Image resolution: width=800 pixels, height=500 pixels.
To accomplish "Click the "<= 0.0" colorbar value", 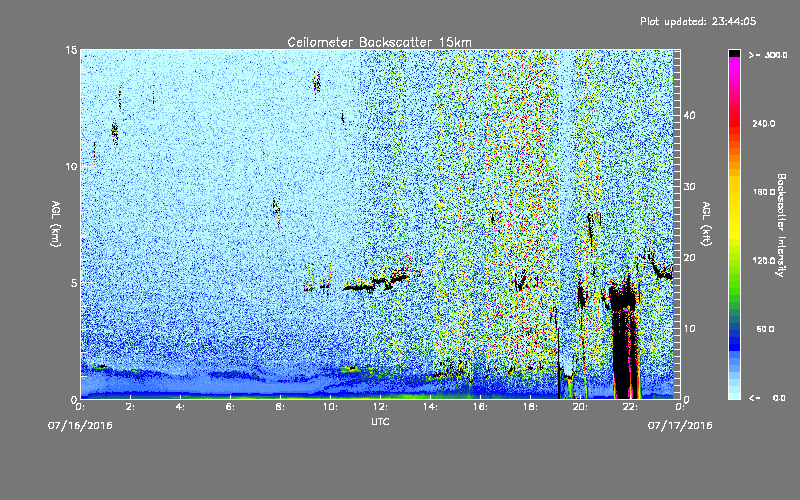I will pos(768,398).
